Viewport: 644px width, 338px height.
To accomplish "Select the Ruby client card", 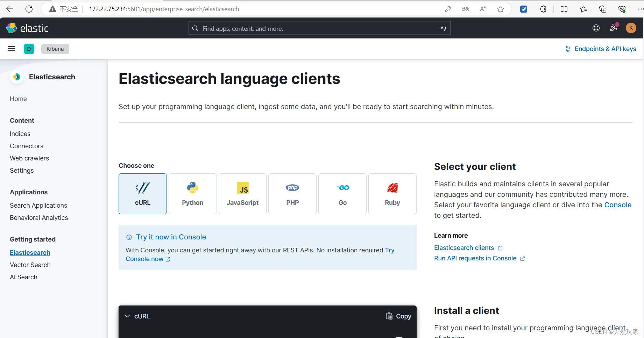I will click(392, 194).
